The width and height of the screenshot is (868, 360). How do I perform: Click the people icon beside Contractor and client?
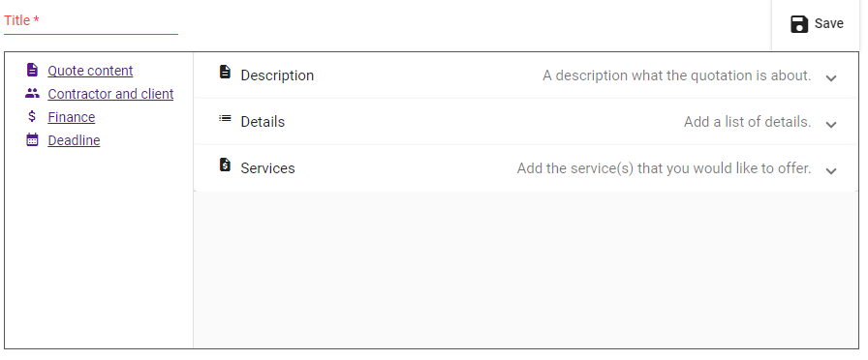[x=33, y=94]
